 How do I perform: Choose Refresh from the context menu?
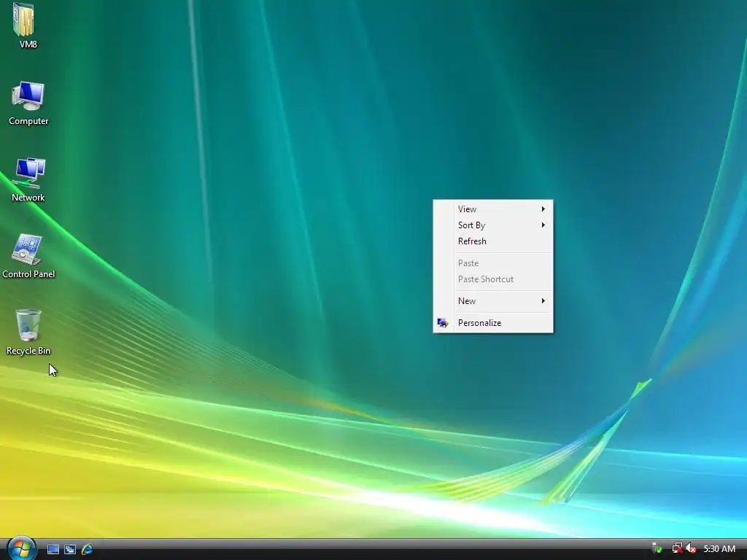coord(493,241)
